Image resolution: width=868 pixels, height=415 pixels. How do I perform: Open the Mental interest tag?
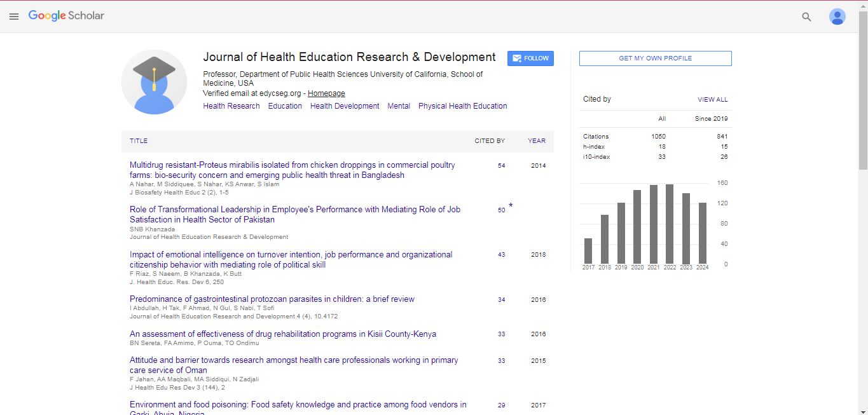click(x=399, y=106)
